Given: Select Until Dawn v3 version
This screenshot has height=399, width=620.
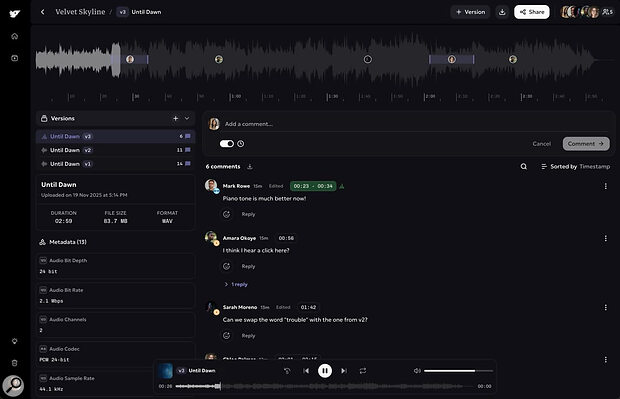Looking at the screenshot, I should [115, 136].
